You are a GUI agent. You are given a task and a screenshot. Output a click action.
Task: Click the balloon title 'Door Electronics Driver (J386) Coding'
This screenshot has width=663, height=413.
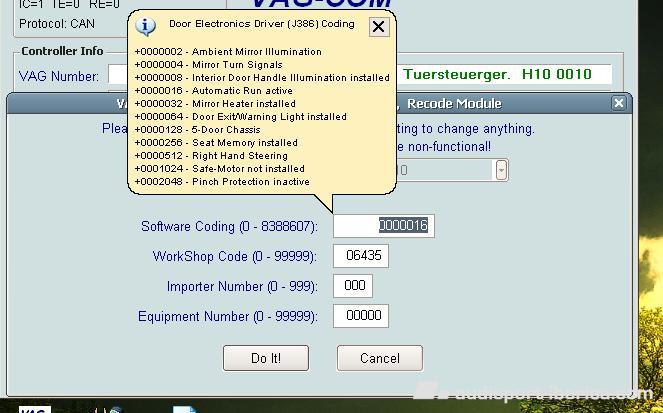262,24
